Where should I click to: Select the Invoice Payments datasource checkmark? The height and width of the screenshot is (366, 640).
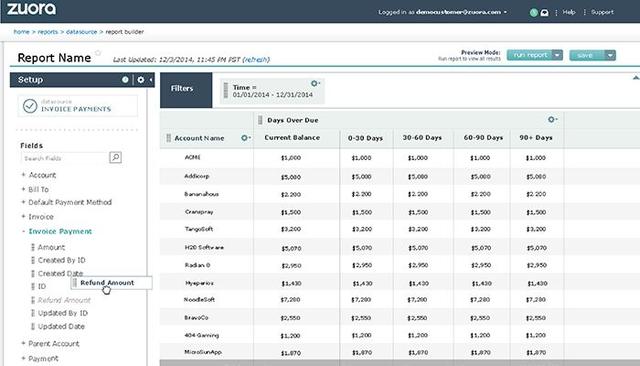point(30,106)
